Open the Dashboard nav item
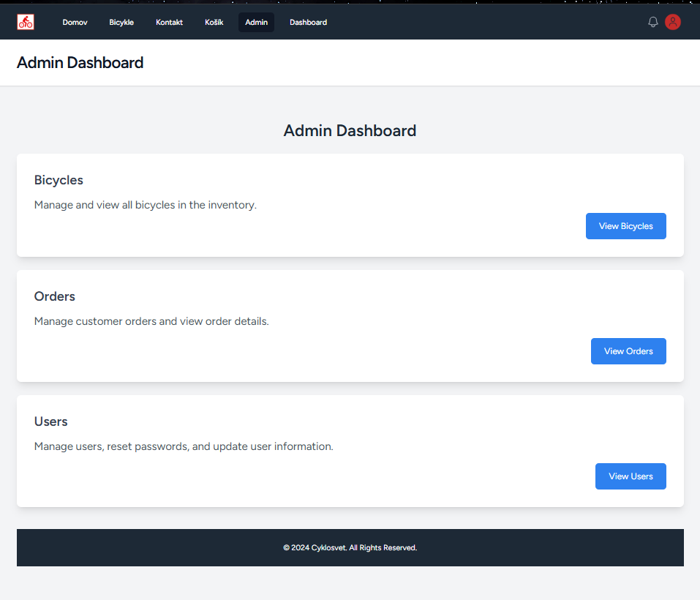Viewport: 700px width, 600px height. 308,23
